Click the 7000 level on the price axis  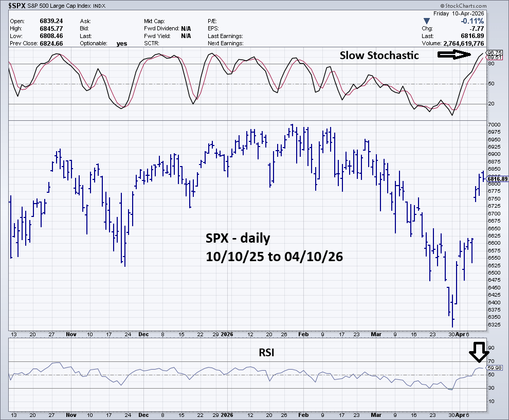pos(495,125)
